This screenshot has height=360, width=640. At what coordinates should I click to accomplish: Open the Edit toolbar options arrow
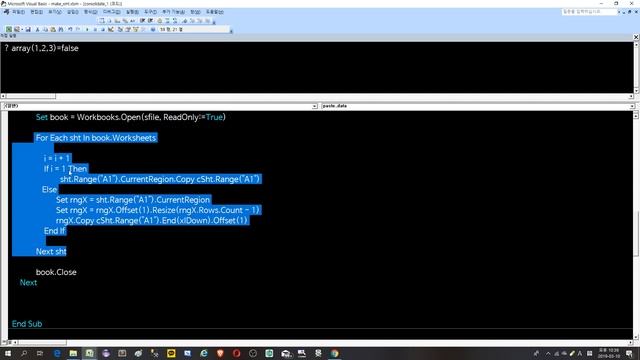214,22
